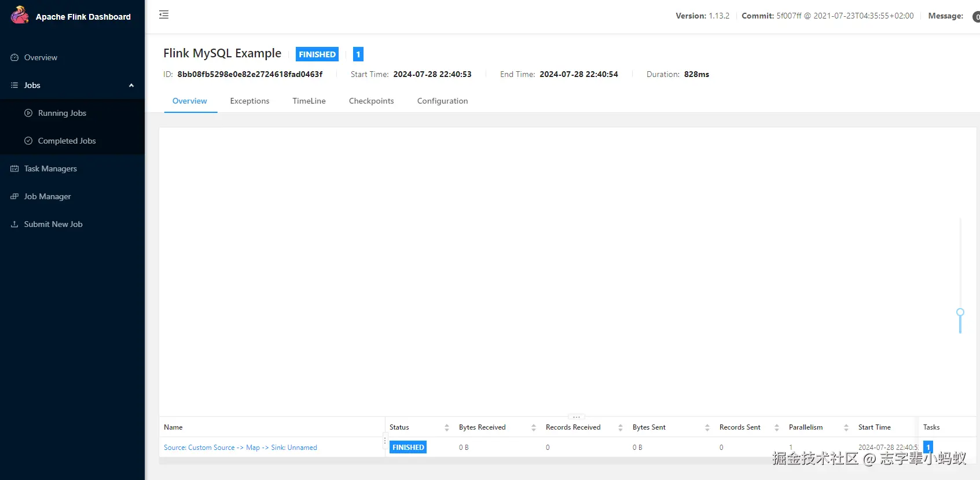Screen dimensions: 980x480
Task: Click the Start Time value 22:40:53
Action: tap(432, 74)
